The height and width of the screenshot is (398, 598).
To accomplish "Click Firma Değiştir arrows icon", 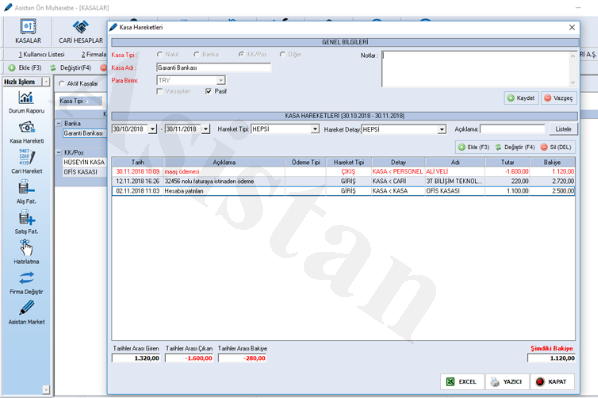I will [x=26, y=278].
